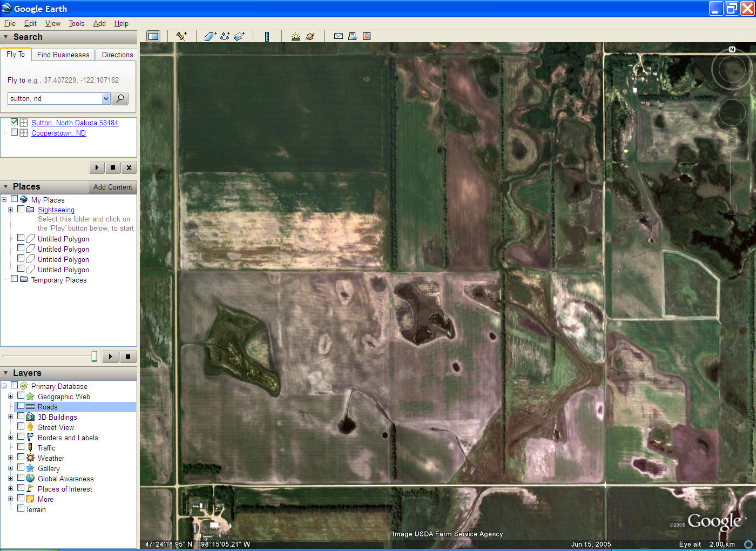756x551 pixels.
Task: Click the Gallery star icon
Action: tap(30, 468)
